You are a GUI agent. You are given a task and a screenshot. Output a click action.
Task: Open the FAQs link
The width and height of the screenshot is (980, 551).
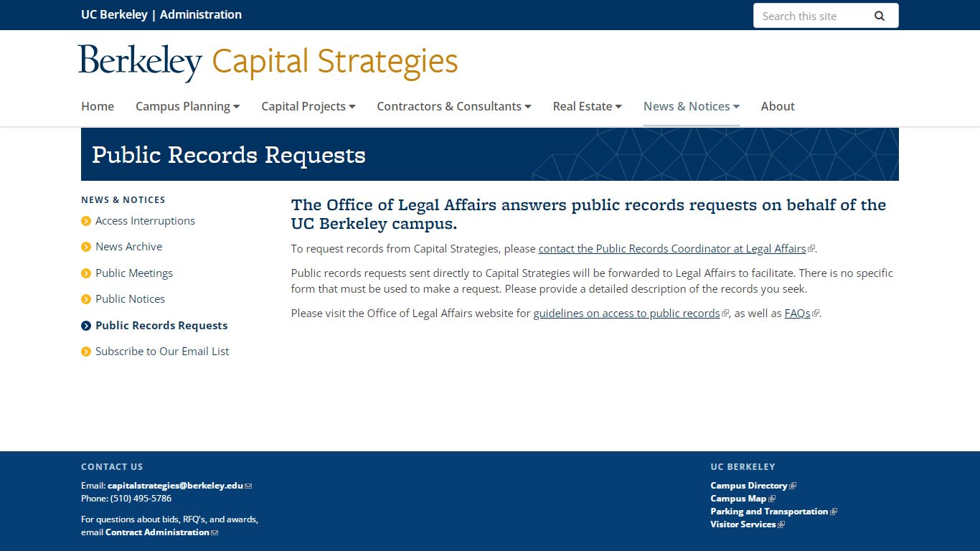pyautogui.click(x=797, y=314)
